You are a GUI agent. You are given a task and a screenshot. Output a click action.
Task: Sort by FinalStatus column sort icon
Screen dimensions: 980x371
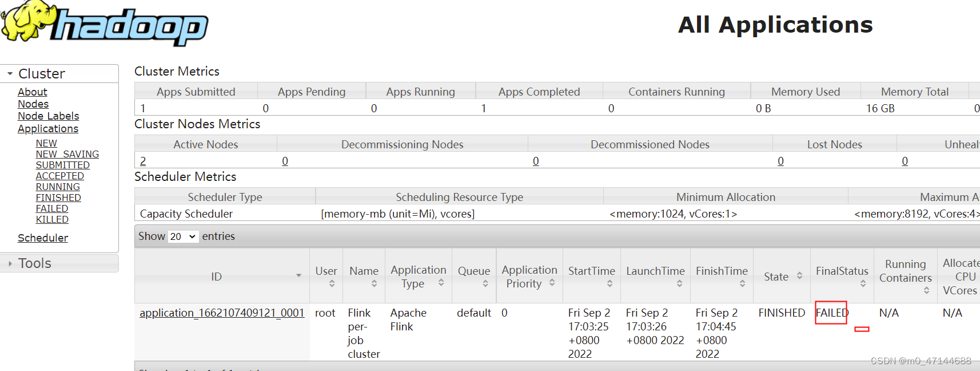point(863,283)
